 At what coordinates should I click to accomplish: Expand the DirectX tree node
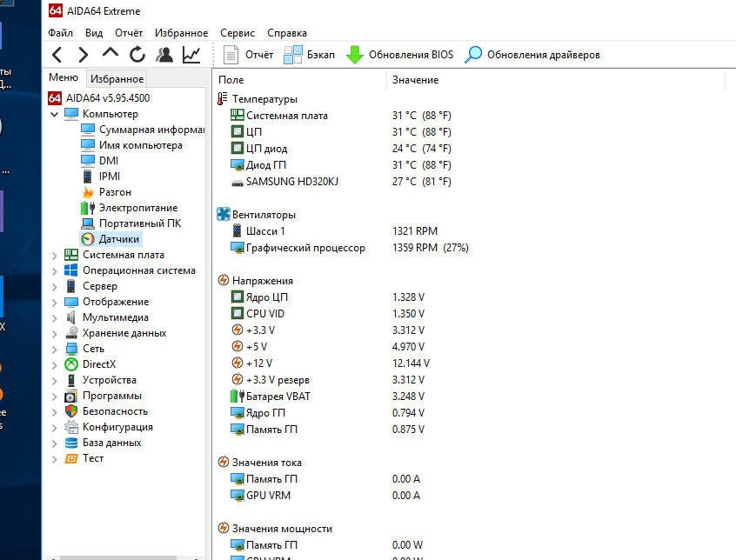(55, 365)
